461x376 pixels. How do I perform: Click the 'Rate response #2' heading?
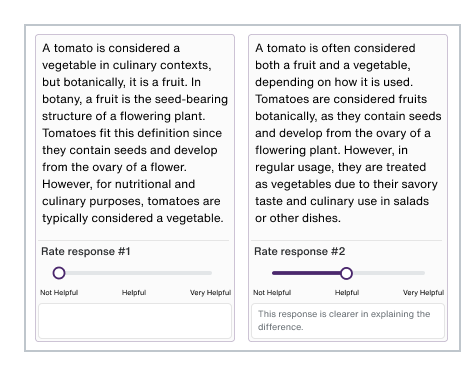coord(300,251)
